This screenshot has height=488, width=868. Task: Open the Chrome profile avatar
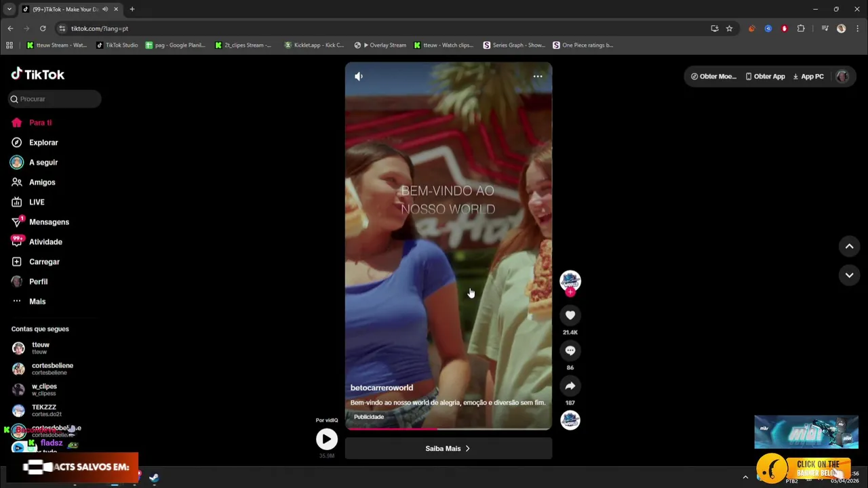[x=842, y=28]
